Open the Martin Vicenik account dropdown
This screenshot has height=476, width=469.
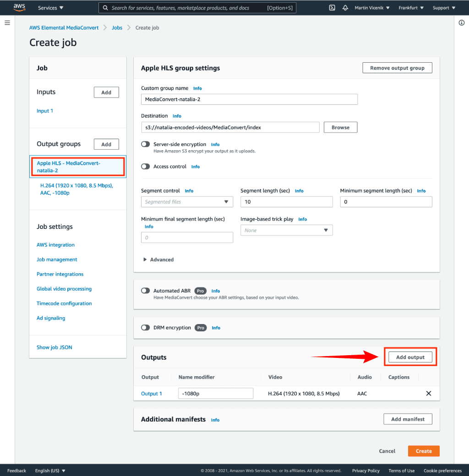click(x=372, y=8)
